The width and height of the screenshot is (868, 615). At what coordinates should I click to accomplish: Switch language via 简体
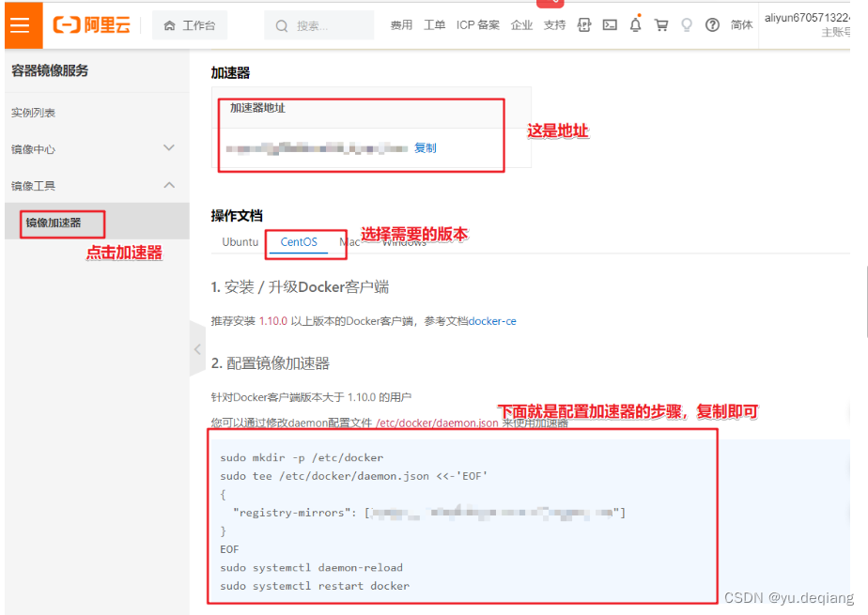click(x=741, y=25)
